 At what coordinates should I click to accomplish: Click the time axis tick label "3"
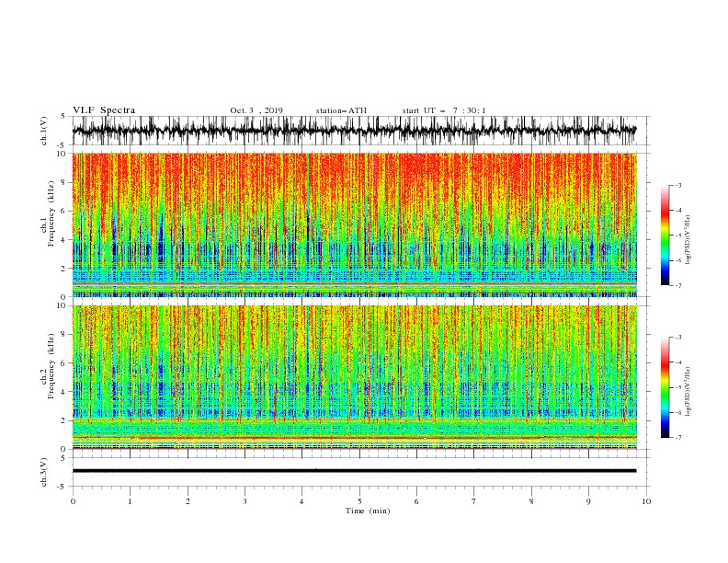[245, 501]
